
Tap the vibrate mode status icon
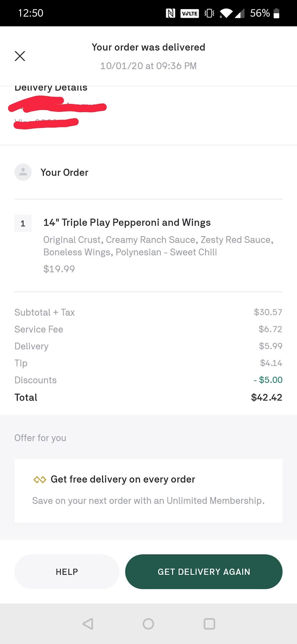tap(210, 13)
